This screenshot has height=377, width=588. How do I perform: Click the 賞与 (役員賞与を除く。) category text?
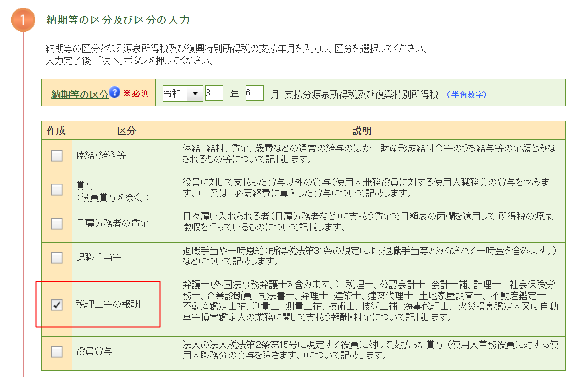click(x=113, y=192)
